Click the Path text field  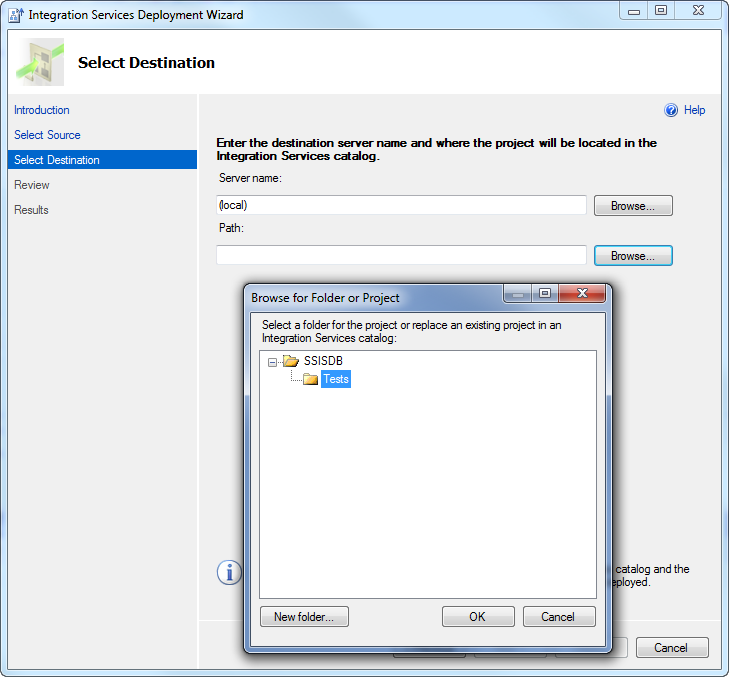(x=401, y=255)
